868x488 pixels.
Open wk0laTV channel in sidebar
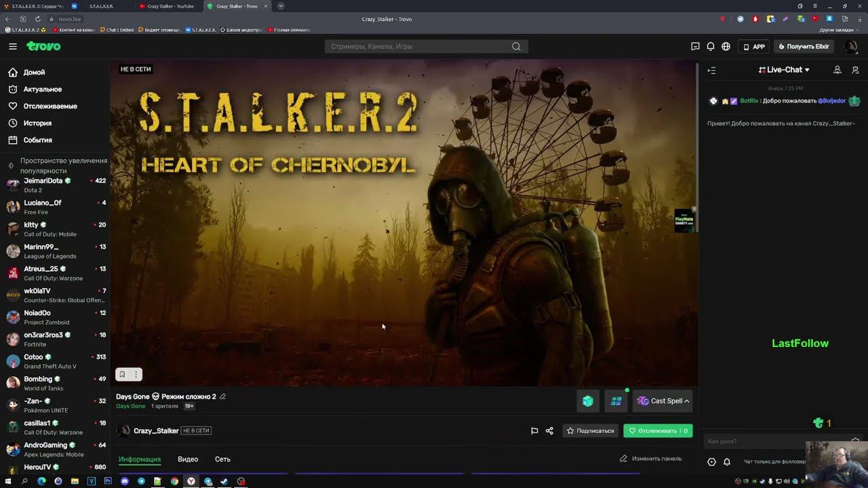click(x=55, y=295)
